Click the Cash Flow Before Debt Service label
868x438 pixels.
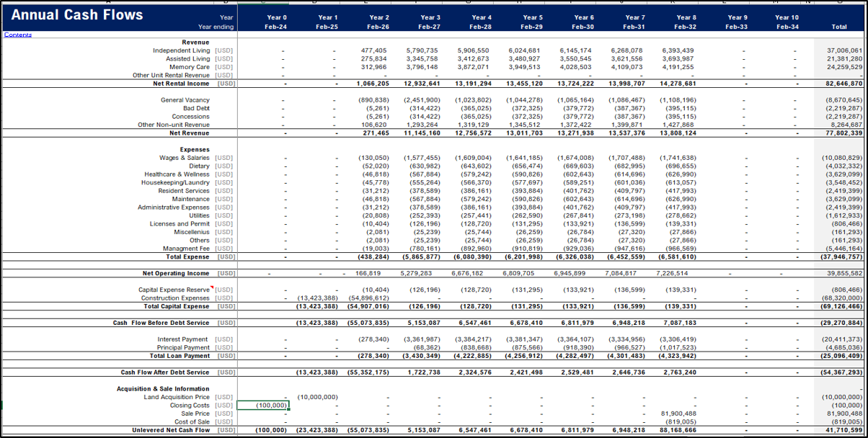(161, 323)
